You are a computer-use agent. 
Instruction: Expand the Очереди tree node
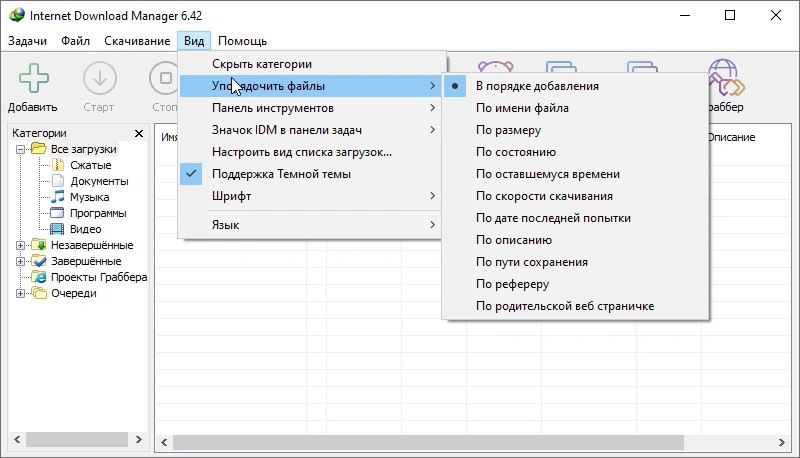coord(21,293)
